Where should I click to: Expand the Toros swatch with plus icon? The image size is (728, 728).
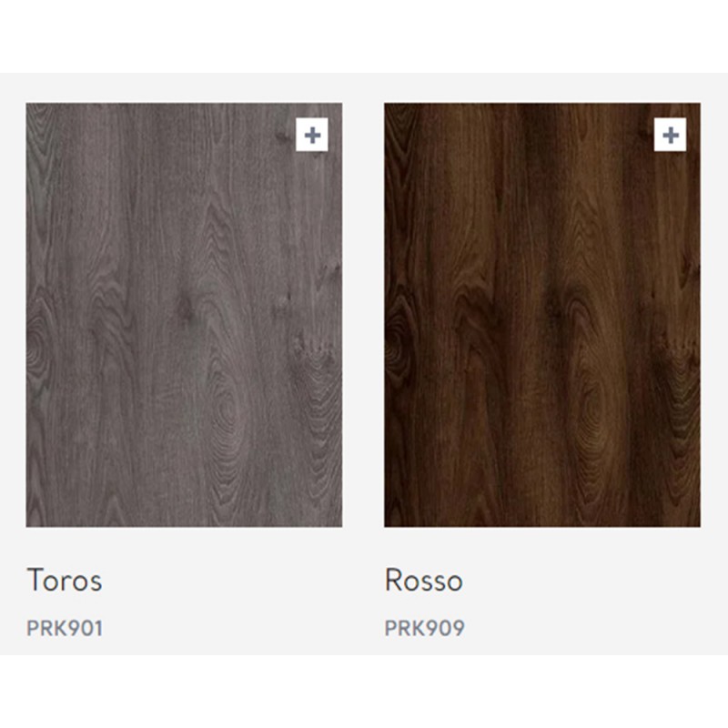(312, 135)
